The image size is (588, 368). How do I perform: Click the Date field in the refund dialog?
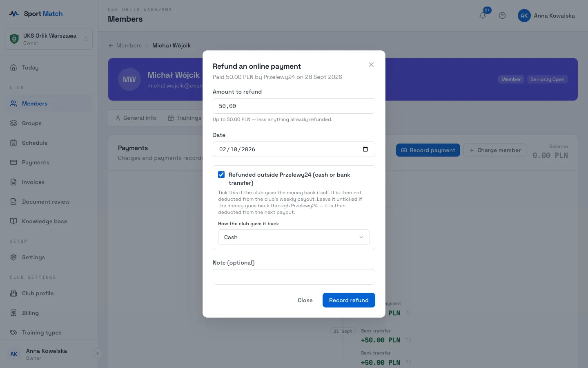294,149
